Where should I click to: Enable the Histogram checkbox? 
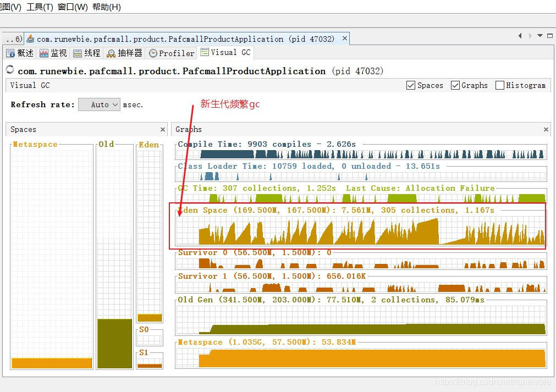[499, 85]
